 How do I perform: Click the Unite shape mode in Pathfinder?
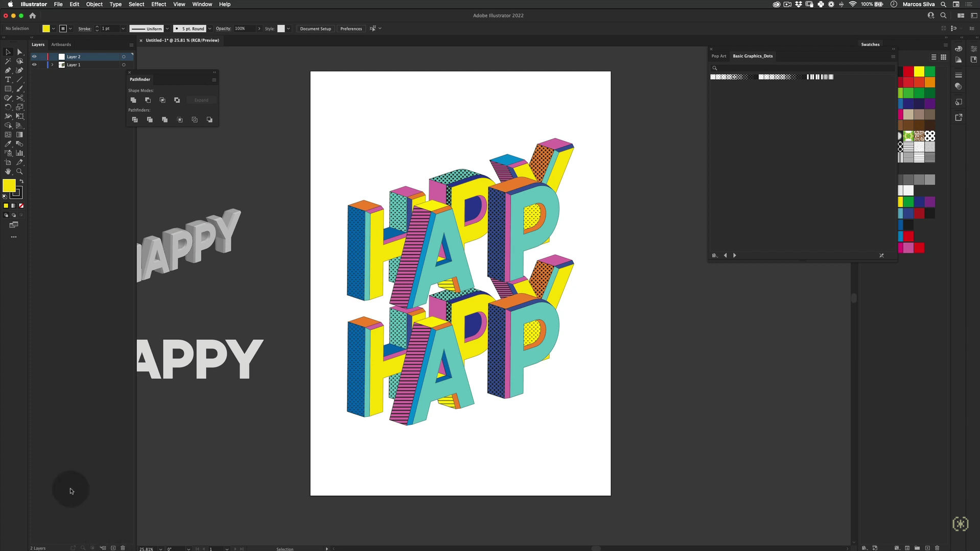[133, 100]
